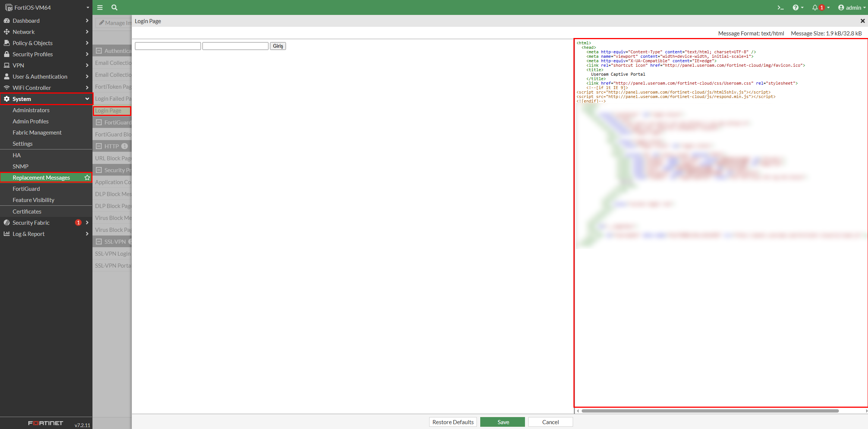Screen dimensions: 868x429
Task: Toggle the hamburger menu icon
Action: 100,7
